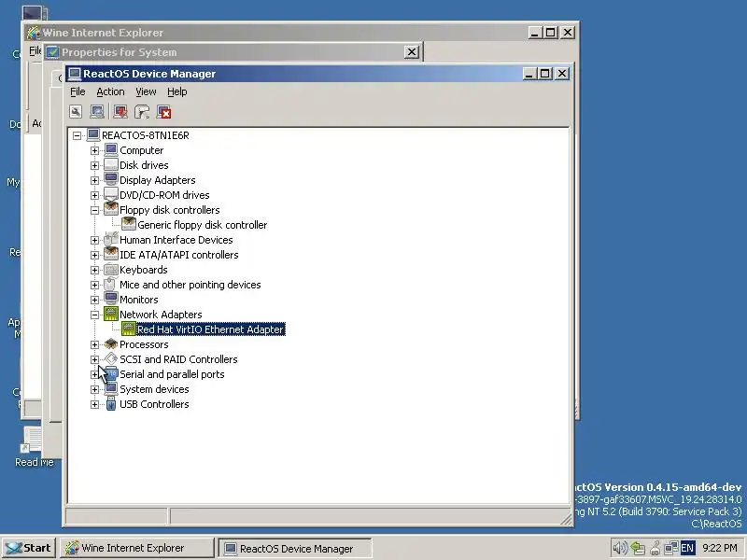
Task: Select the 'Serial and parallel ports' row
Action: tap(172, 374)
